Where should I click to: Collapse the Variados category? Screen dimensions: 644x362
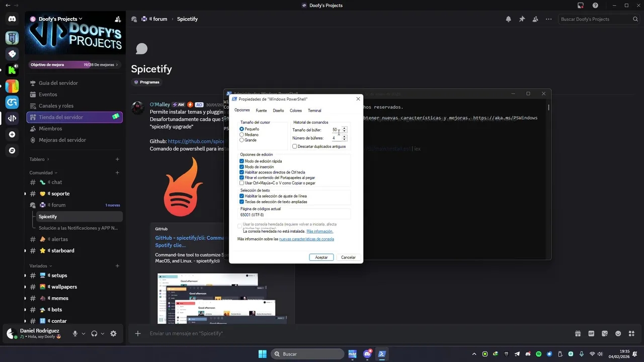pos(41,266)
